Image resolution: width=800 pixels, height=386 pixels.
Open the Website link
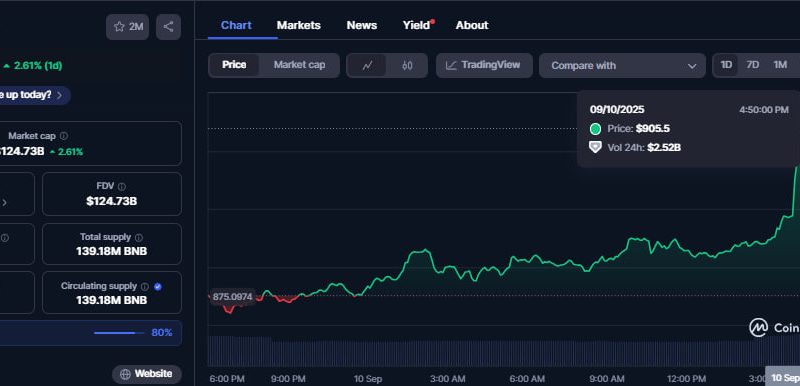coord(147,374)
